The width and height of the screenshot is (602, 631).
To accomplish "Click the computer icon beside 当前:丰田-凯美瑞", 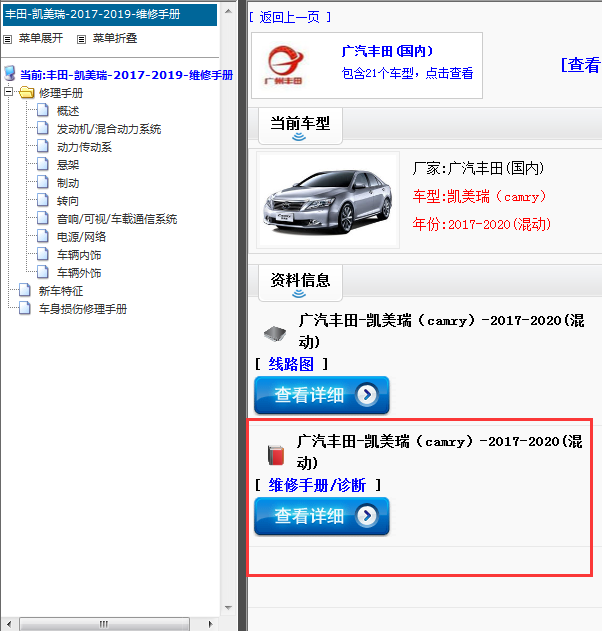I will coord(10,74).
